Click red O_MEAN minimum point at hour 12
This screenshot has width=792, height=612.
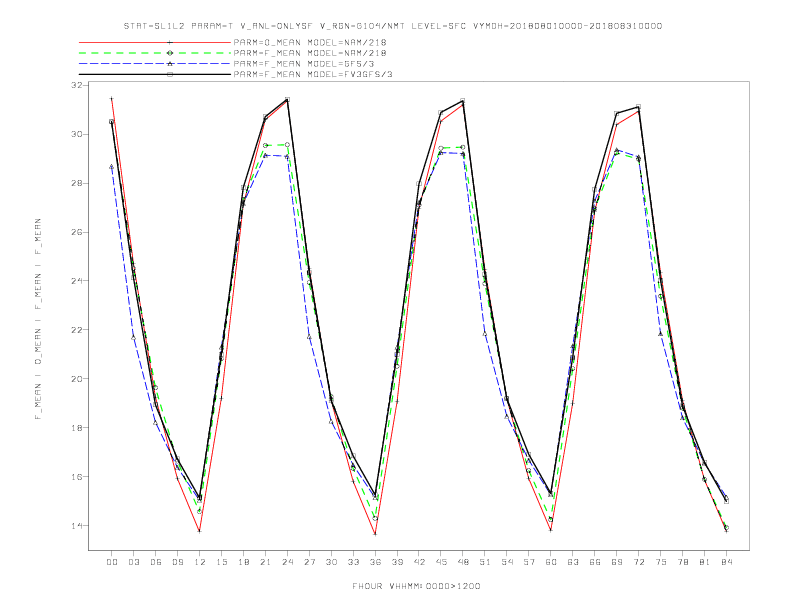click(x=200, y=531)
